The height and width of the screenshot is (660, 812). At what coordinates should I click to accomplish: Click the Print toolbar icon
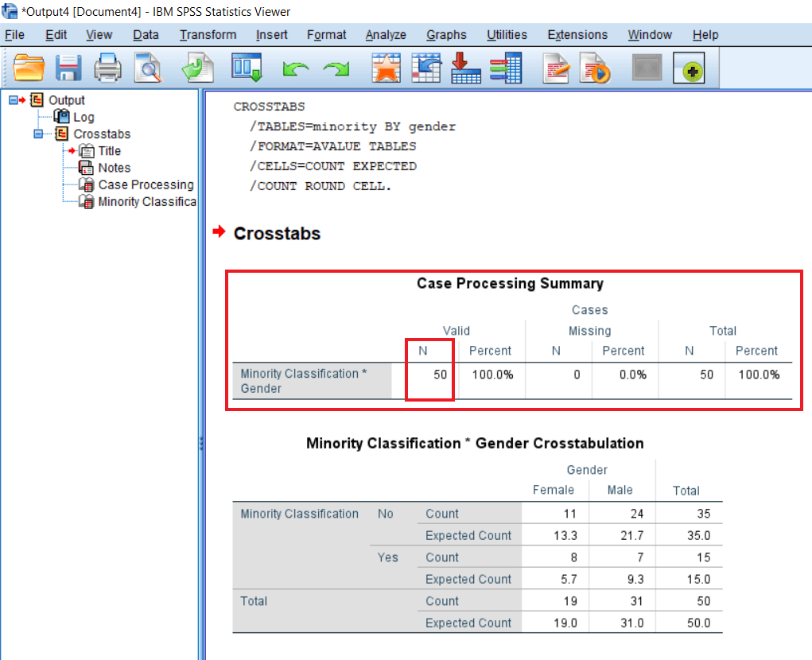click(x=108, y=68)
